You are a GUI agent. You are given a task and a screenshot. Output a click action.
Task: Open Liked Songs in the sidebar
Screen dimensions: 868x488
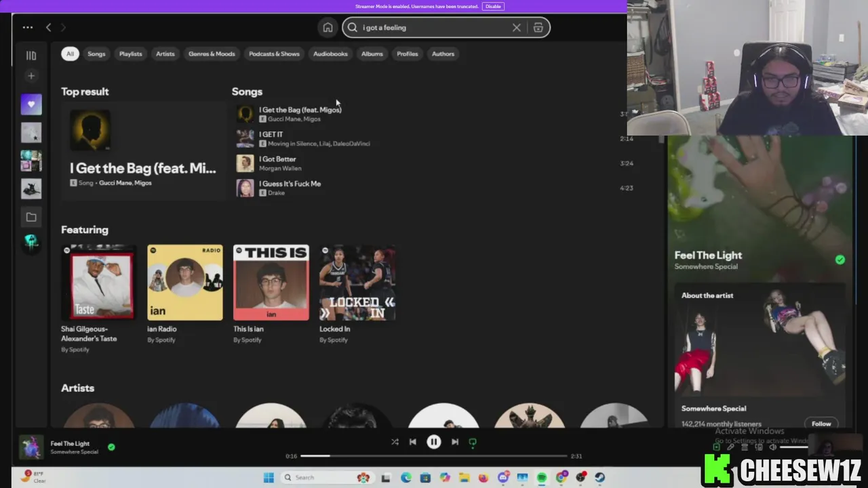31,104
